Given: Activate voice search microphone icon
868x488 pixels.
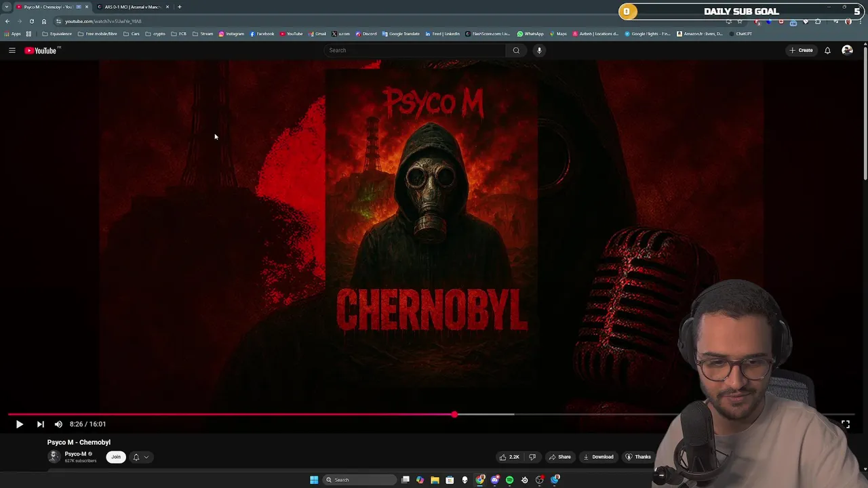Looking at the screenshot, I should pos(539,50).
